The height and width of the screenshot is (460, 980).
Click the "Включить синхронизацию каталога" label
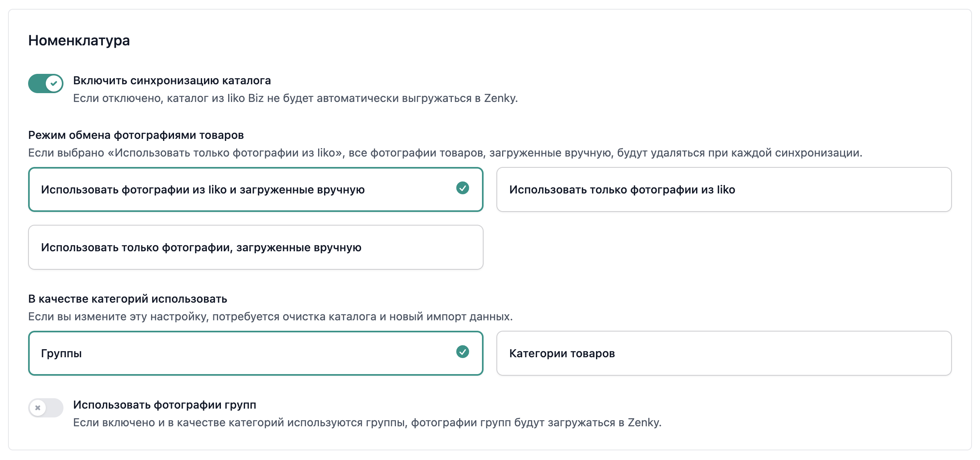pos(172,81)
